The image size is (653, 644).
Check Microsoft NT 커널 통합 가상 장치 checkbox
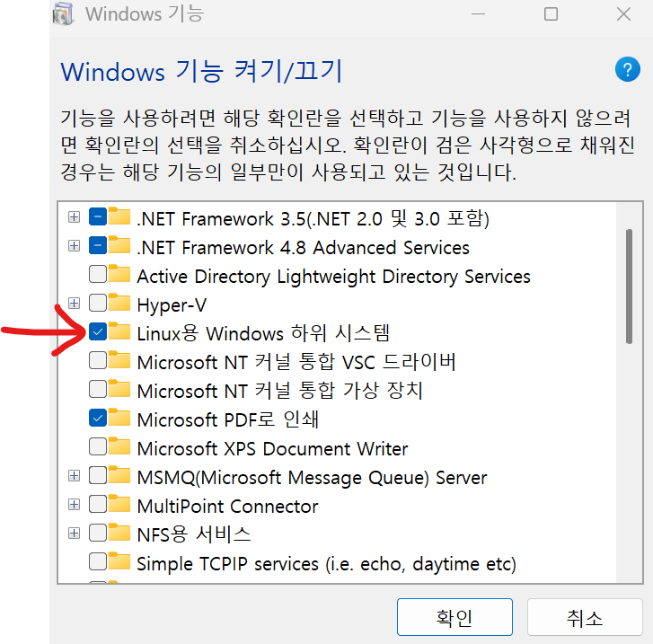tap(98, 389)
